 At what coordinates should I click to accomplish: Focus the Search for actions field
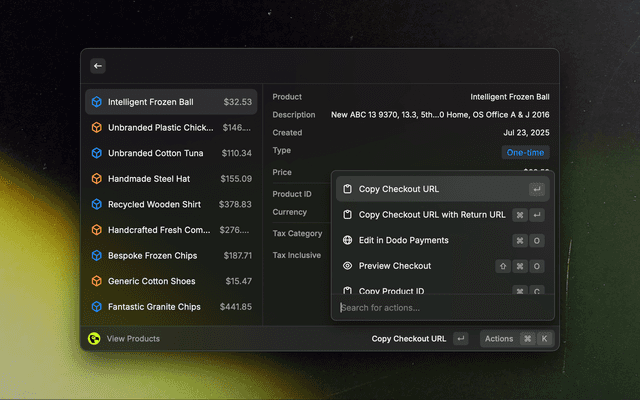(440, 308)
